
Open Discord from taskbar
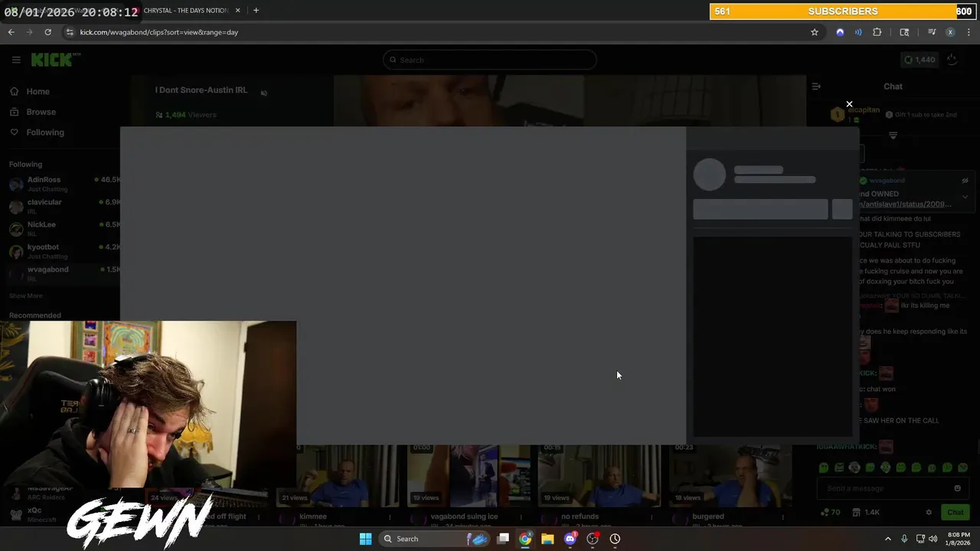(570, 539)
